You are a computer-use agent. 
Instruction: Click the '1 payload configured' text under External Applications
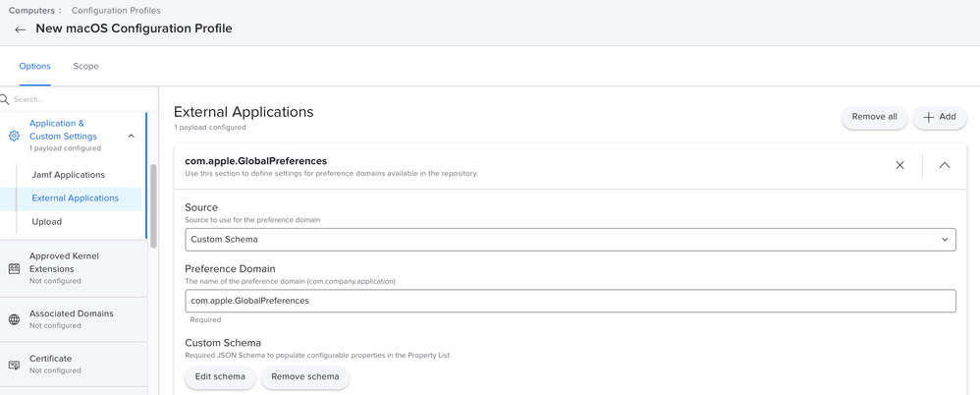[210, 128]
